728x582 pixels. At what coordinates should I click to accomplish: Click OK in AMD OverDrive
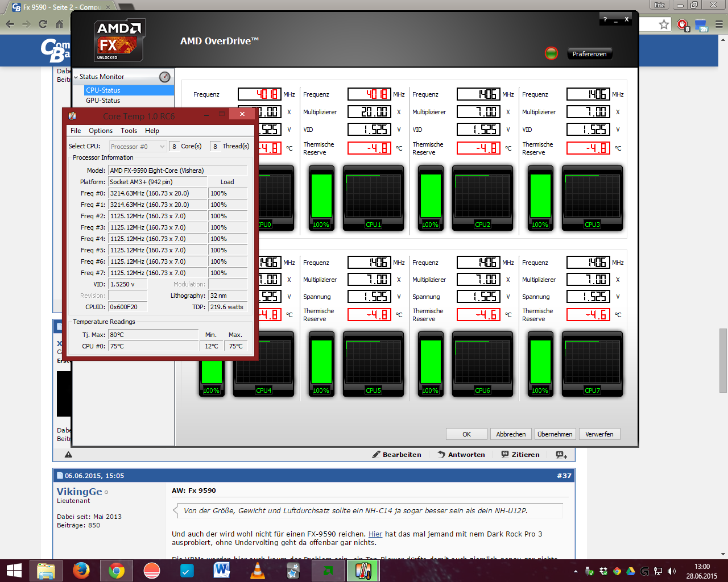[x=466, y=434]
